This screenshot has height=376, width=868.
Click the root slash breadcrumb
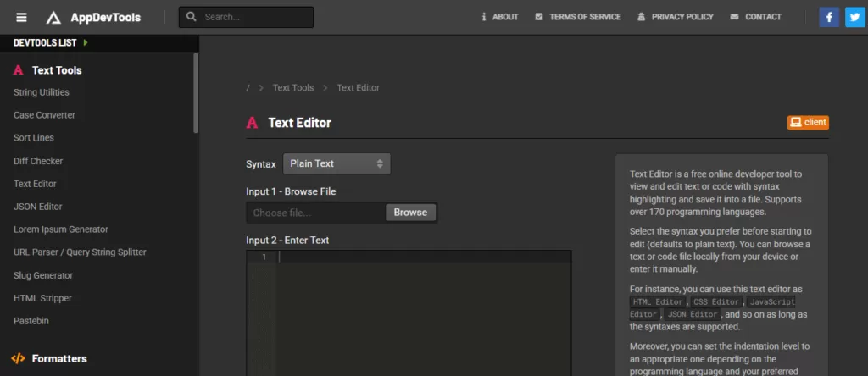point(248,88)
